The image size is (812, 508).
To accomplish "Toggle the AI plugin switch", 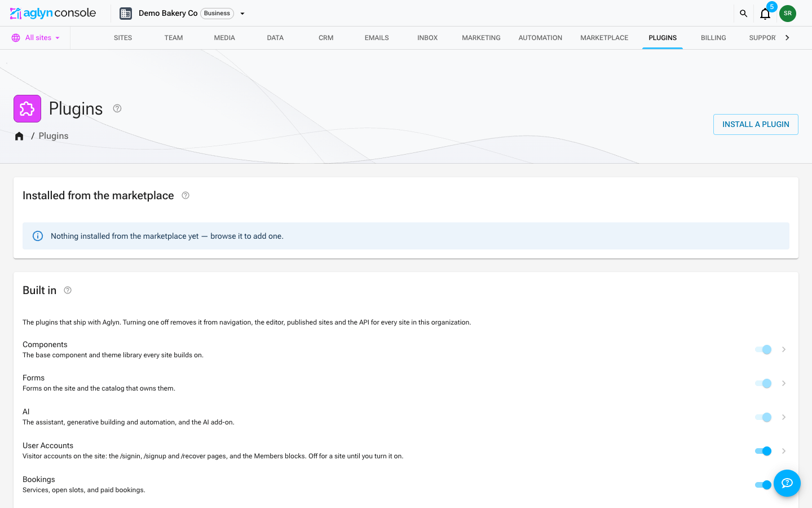I will [764, 417].
